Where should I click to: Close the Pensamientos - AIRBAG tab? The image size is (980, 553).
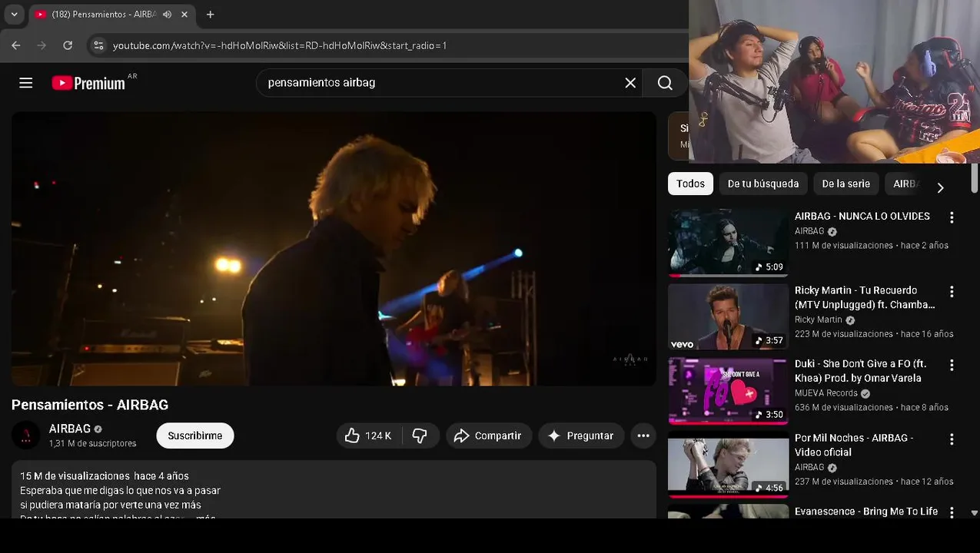184,14
